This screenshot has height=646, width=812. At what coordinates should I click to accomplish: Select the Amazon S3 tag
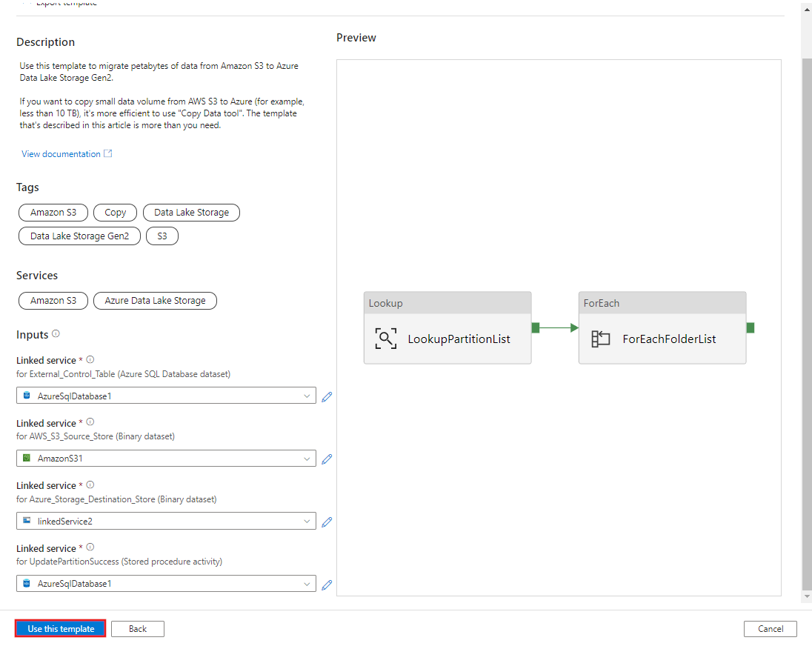[53, 213]
